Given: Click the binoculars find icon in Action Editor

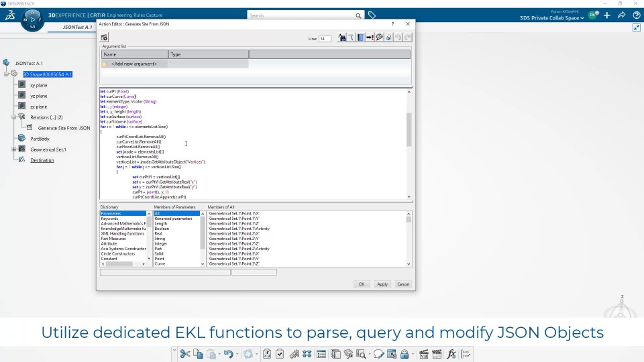Looking at the screenshot, I should coord(341,38).
